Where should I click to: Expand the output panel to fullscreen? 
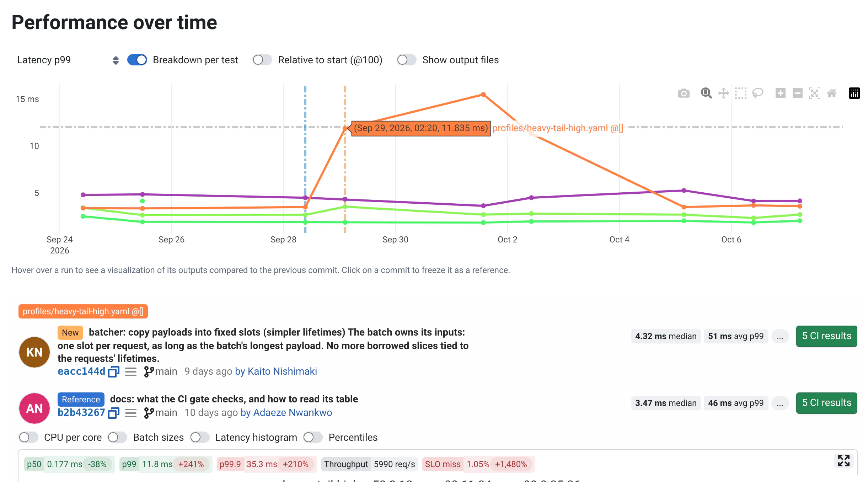tap(843, 461)
